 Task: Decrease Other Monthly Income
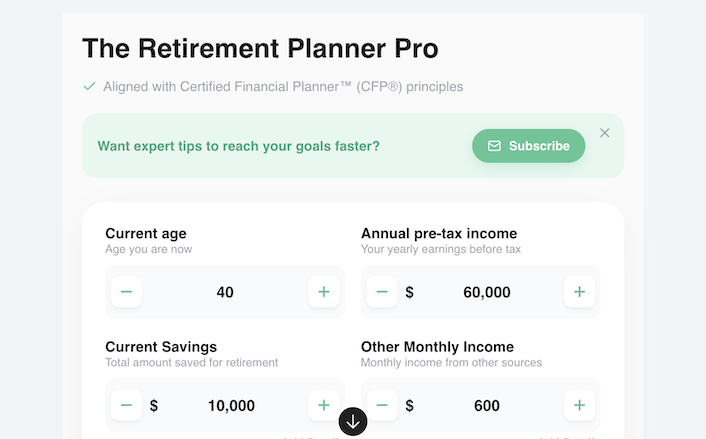382,405
